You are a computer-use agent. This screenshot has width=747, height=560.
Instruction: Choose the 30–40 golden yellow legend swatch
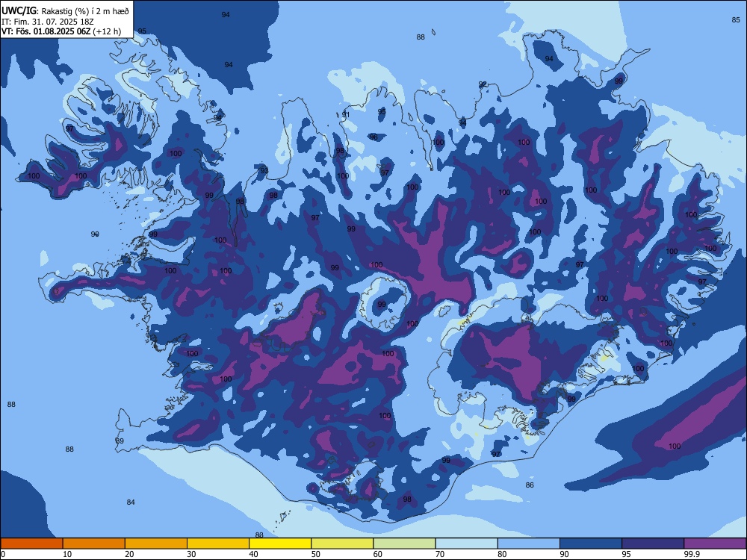tap(218, 544)
